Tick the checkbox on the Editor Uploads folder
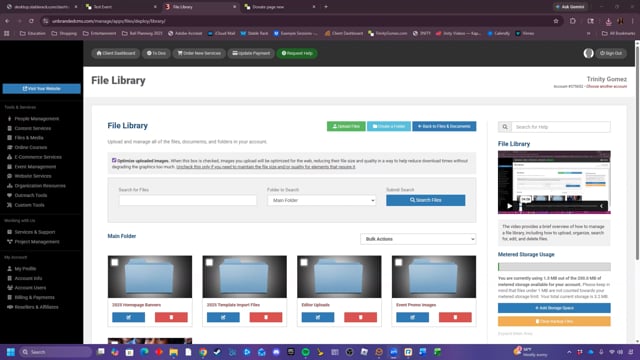640x360 pixels. point(304,262)
